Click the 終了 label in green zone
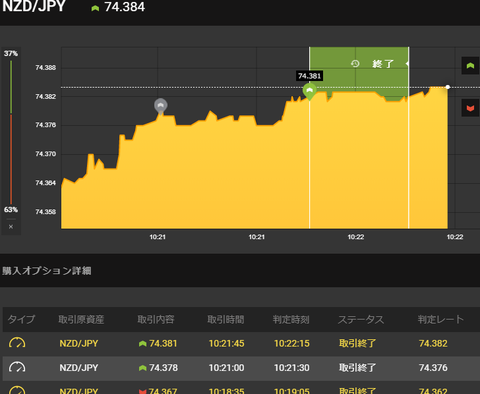This screenshot has height=394, width=480. click(383, 64)
